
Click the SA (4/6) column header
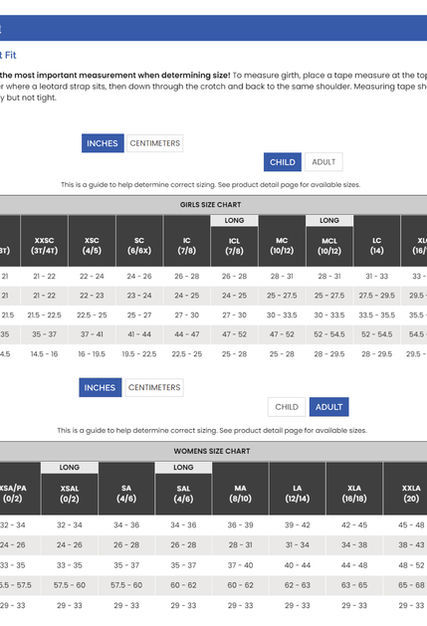coord(127,488)
